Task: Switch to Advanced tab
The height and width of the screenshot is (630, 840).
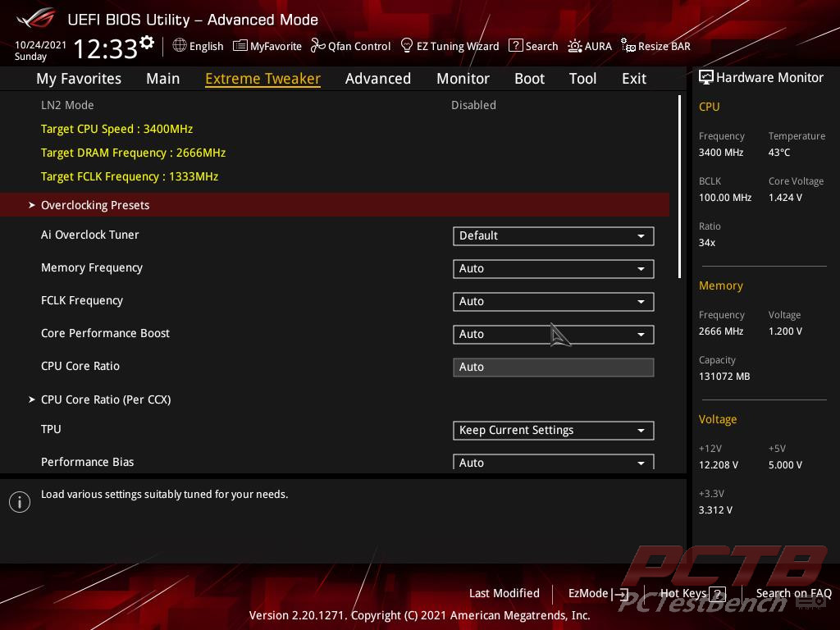Action: tap(377, 79)
